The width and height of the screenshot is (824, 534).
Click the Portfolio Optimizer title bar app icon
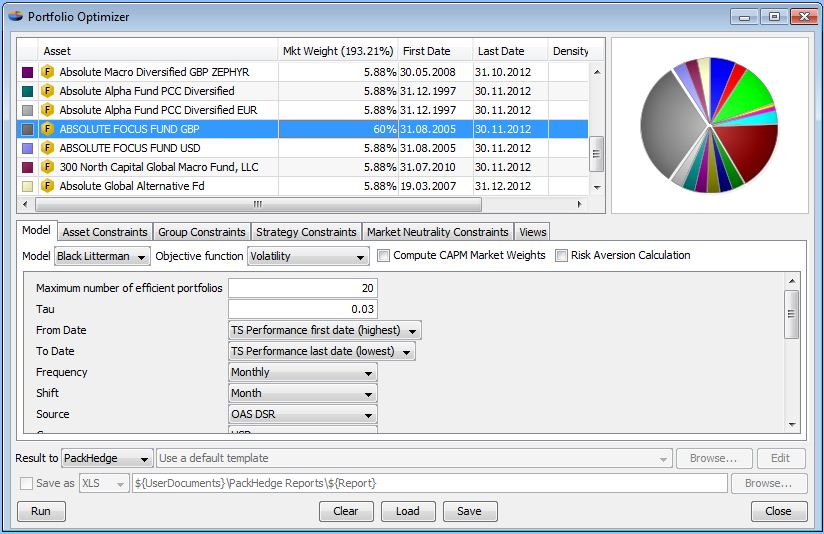click(16, 16)
